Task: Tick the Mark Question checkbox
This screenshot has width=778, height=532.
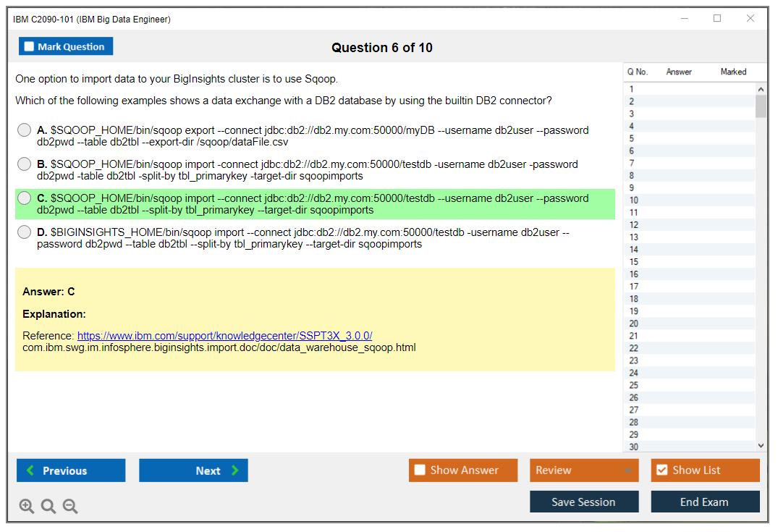Action: coord(30,47)
